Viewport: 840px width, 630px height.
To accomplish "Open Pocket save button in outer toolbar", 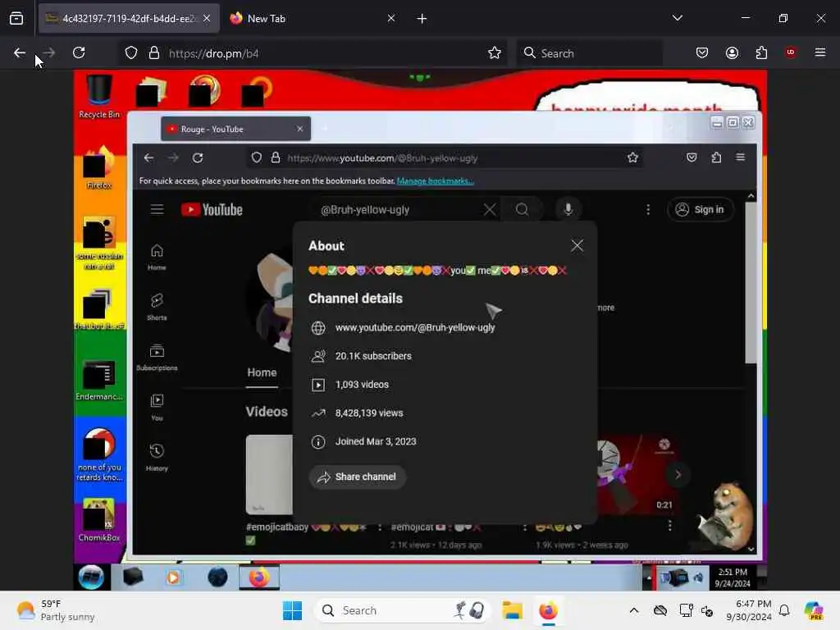I will pyautogui.click(x=702, y=52).
